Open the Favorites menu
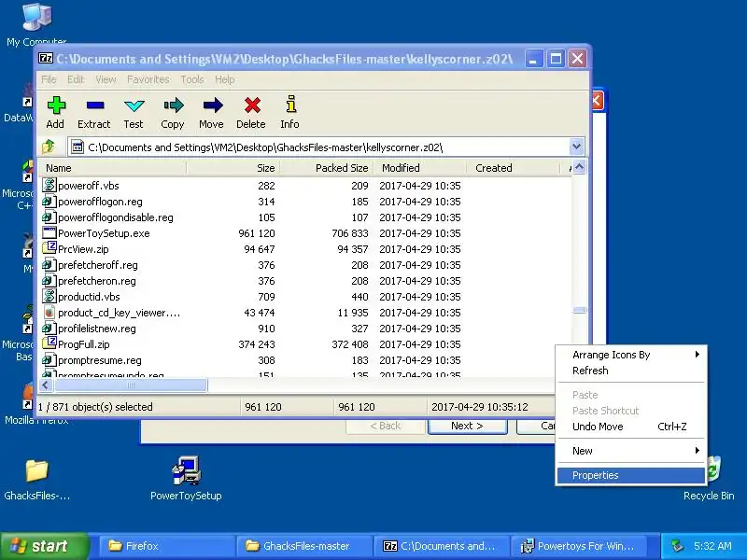 (148, 79)
